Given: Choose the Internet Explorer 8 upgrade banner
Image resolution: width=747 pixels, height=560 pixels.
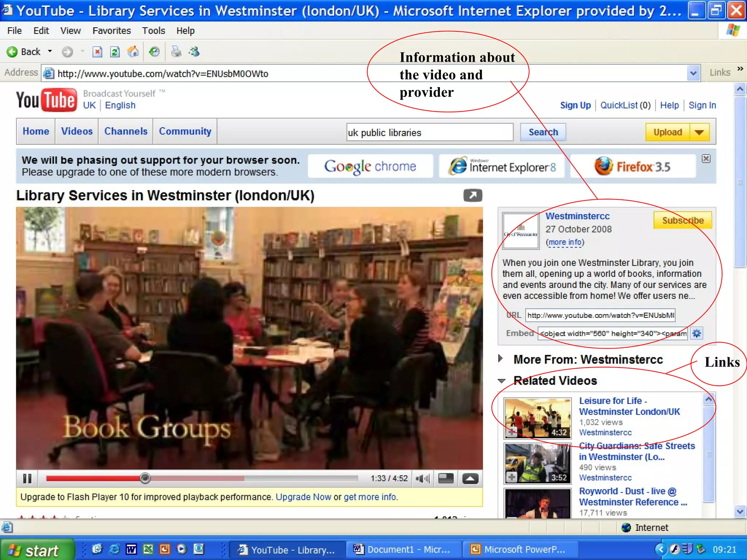Looking at the screenshot, I should (x=502, y=166).
